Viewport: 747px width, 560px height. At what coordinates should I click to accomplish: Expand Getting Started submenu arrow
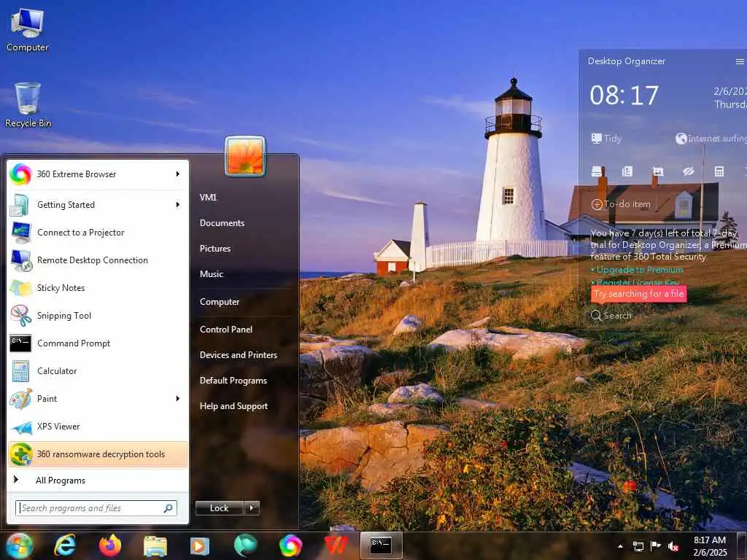pyautogui.click(x=178, y=205)
